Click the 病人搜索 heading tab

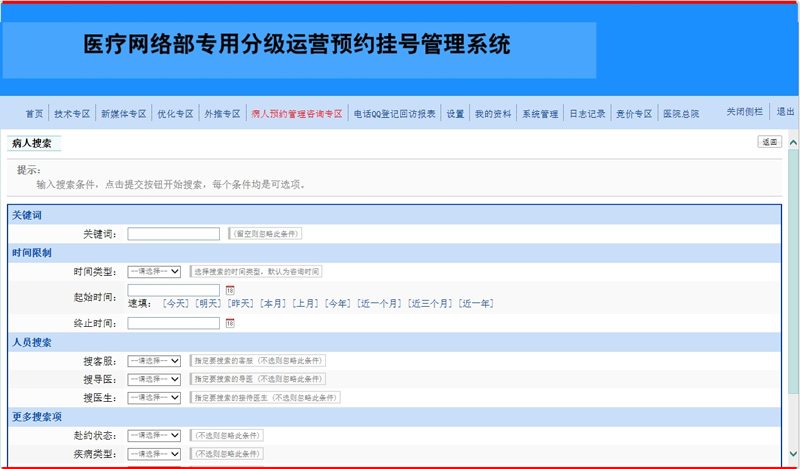[34, 143]
